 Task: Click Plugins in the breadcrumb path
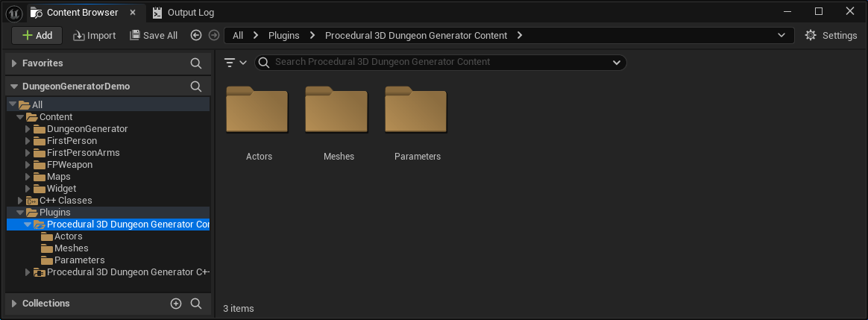coord(284,36)
